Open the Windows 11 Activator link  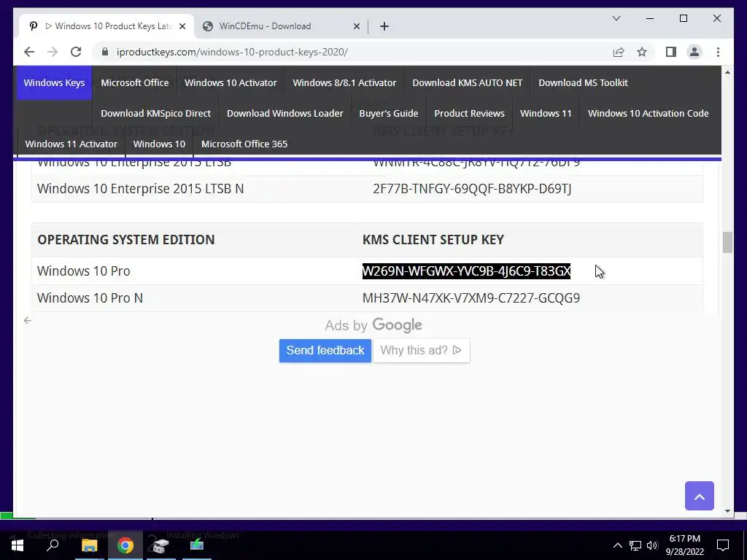tap(71, 144)
